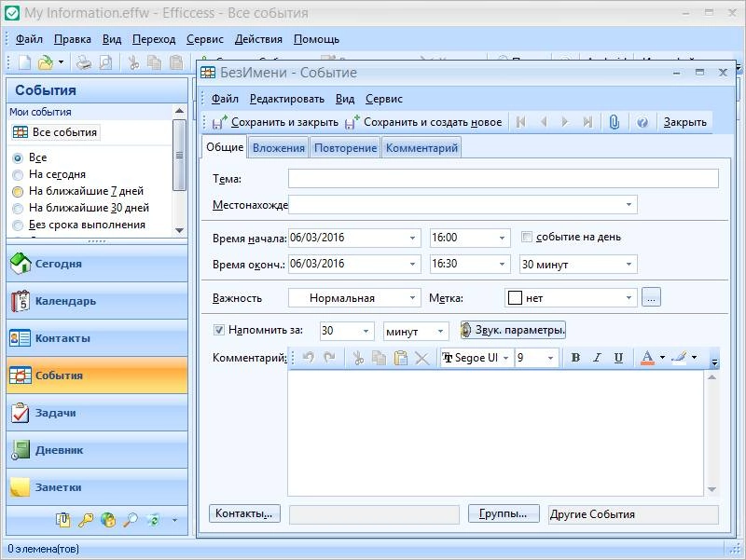The height and width of the screenshot is (560, 746).
Task: Select 'На ближайшие 30 дней' radio option
Action: tap(18, 208)
